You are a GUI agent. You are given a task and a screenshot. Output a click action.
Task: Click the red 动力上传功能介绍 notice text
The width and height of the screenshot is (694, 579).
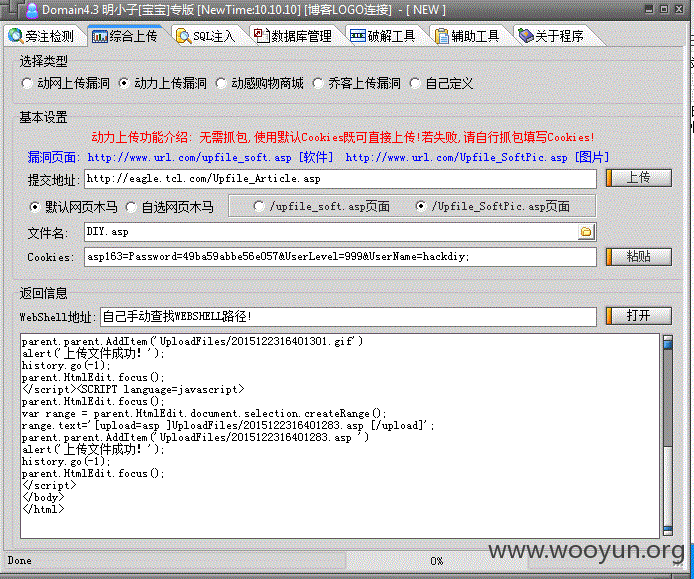(343, 137)
